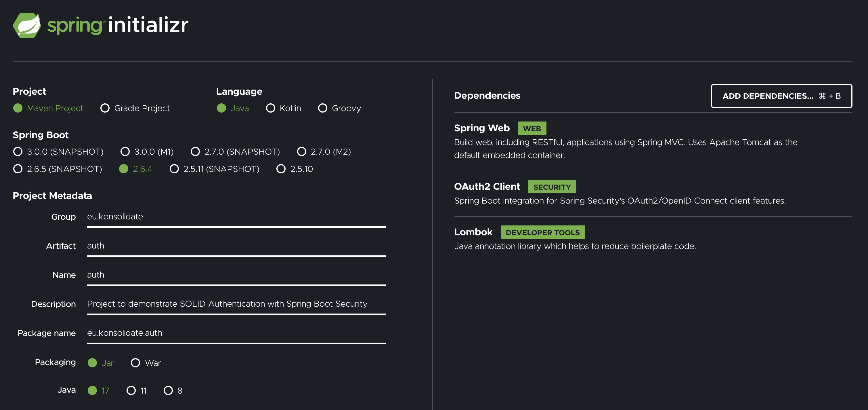Image resolution: width=868 pixels, height=410 pixels.
Task: Select Spring Boot 3.0.0 (M1)
Action: pos(147,151)
